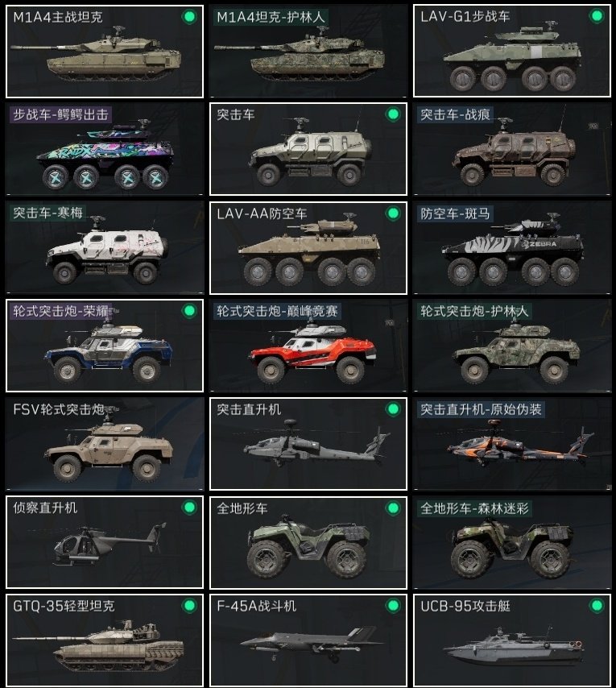
Task: Click the 突击车 armored car image
Action: pyautogui.click(x=310, y=151)
